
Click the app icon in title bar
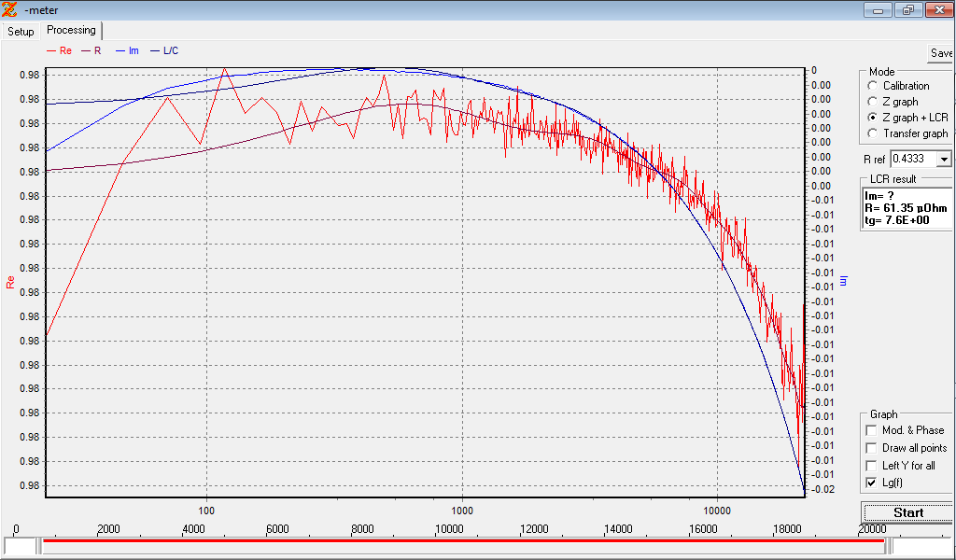click(x=9, y=9)
